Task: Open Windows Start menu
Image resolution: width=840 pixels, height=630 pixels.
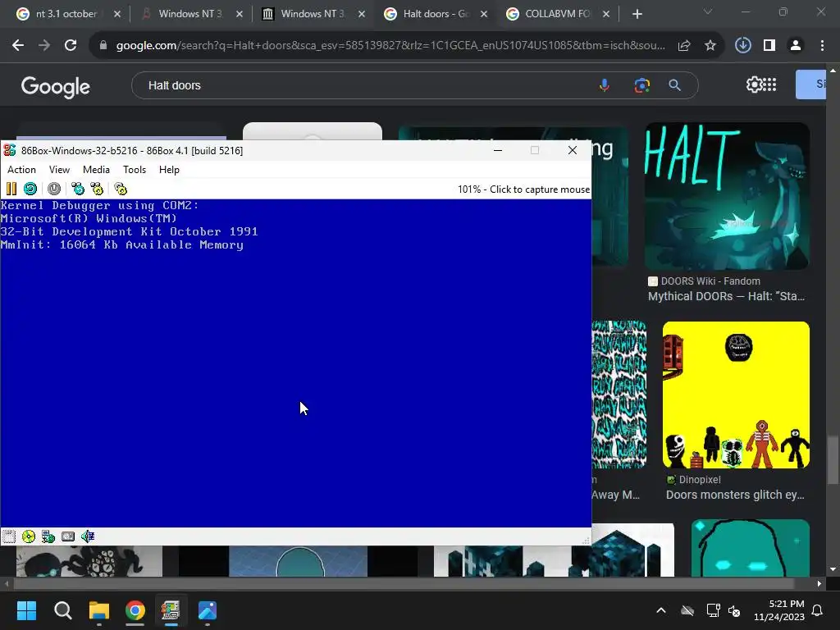Action: tap(26, 610)
